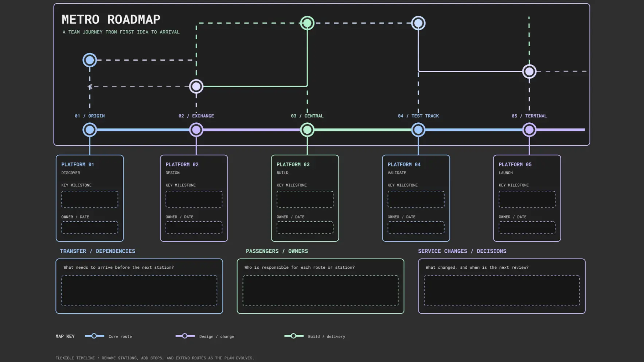Click the Core route legend symbol
The width and height of the screenshot is (644, 362).
pos(94,336)
